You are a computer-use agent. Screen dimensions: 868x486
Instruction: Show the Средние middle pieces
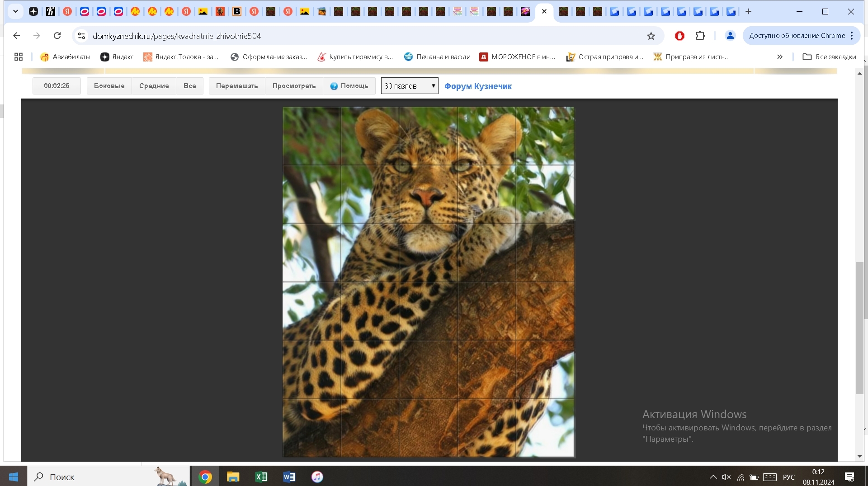[154, 86]
